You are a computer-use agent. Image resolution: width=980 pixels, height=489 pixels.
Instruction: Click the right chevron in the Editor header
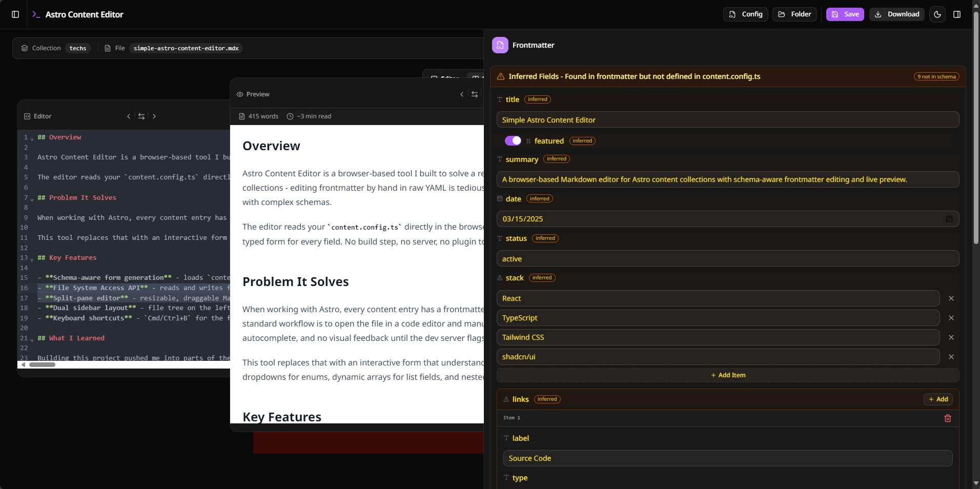[154, 116]
